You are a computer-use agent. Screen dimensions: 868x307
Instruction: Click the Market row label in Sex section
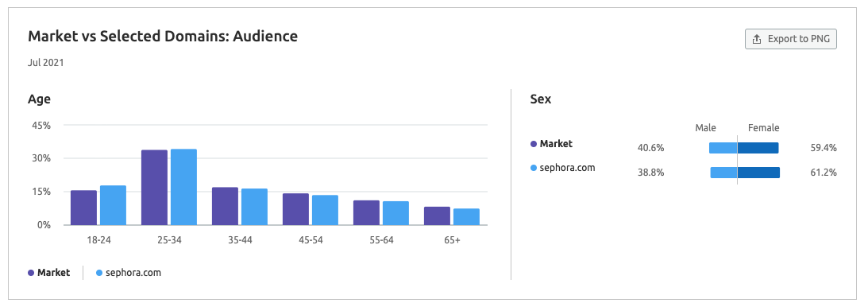(x=557, y=143)
